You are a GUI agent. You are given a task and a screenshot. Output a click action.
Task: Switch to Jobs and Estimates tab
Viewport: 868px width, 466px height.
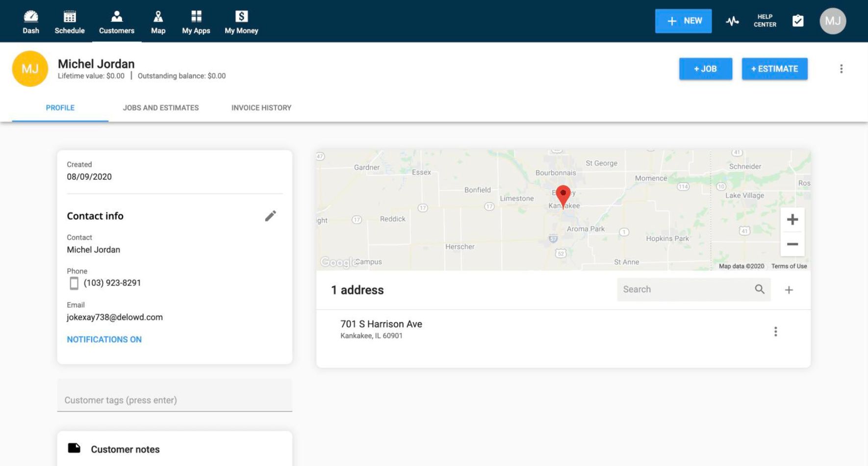click(x=161, y=108)
